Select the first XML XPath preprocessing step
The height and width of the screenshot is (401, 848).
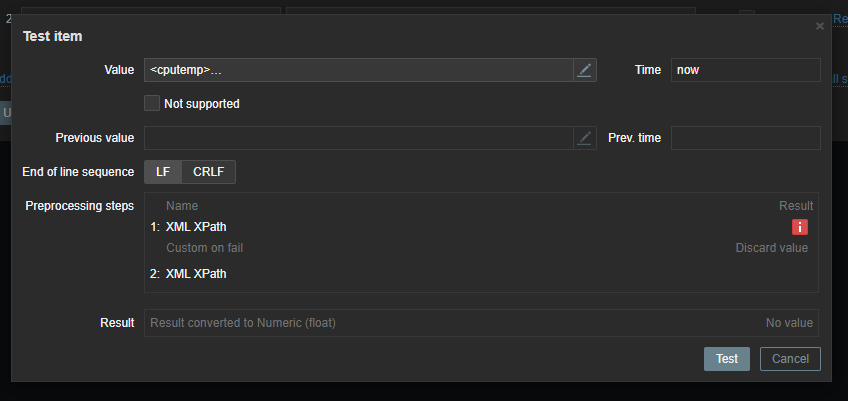[196, 227]
